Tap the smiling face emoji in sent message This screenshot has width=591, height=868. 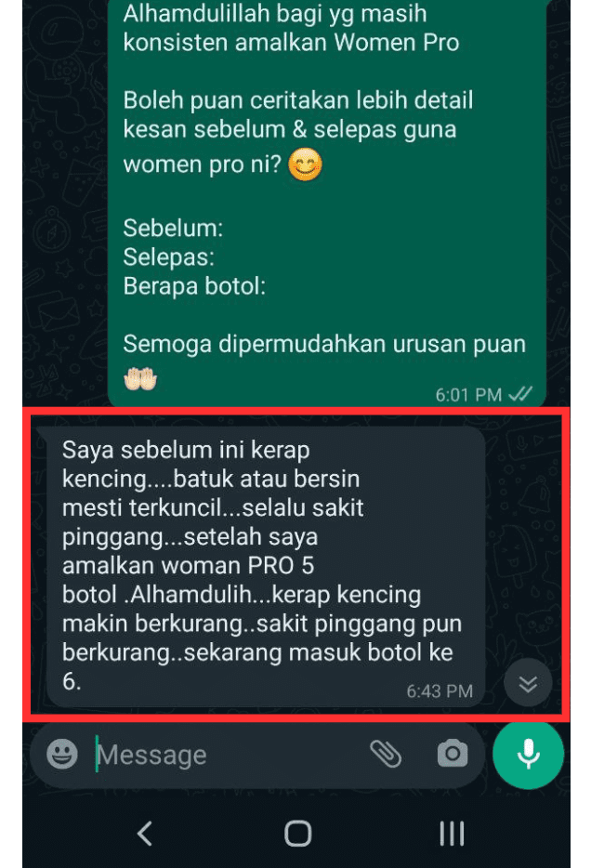coord(305,164)
